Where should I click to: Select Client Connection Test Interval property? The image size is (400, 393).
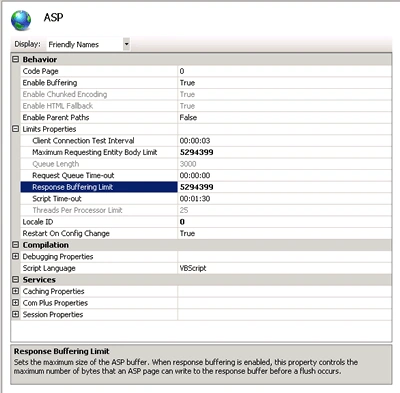point(83,141)
